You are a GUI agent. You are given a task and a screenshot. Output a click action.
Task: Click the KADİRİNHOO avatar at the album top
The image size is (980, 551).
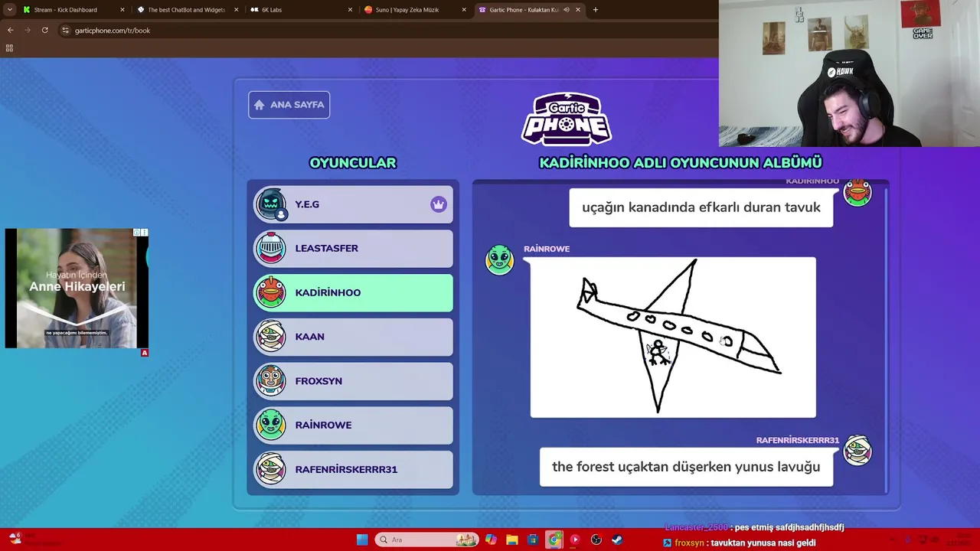tap(857, 192)
